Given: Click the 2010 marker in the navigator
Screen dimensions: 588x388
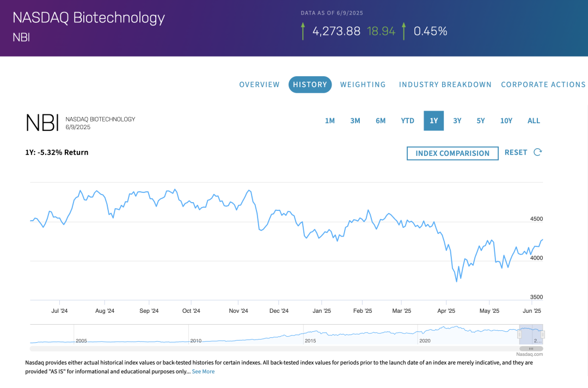Looking at the screenshot, I should 196,341.
